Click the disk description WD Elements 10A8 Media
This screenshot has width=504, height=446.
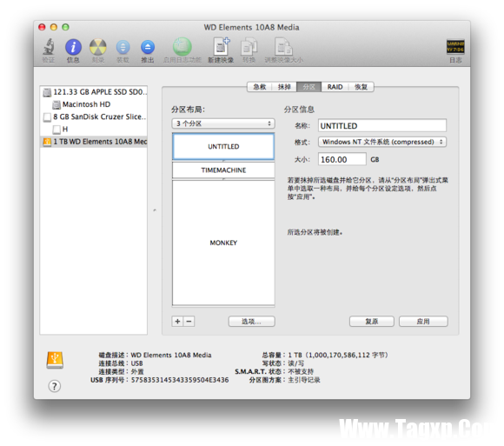(x=171, y=355)
